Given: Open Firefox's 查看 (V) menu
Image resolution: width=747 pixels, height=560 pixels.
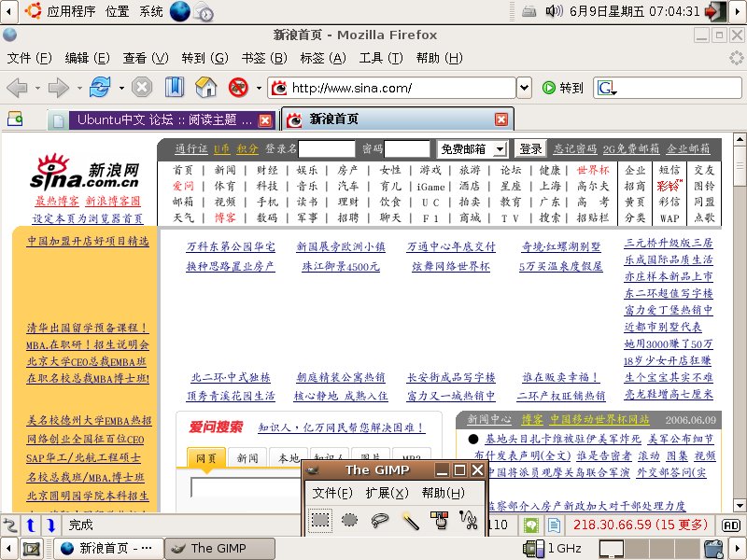Looking at the screenshot, I should 146,58.
